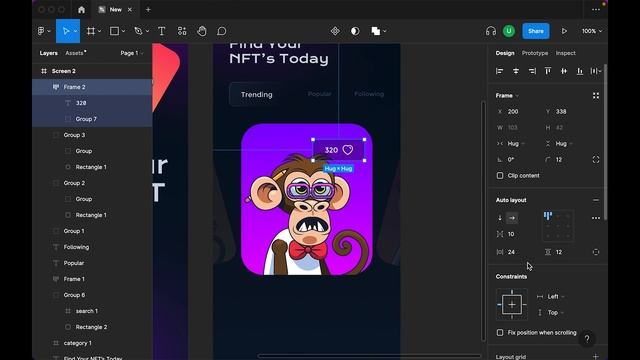640x360 pixels.
Task: Open vertical resizing Hug dropdown
Action: click(564, 144)
